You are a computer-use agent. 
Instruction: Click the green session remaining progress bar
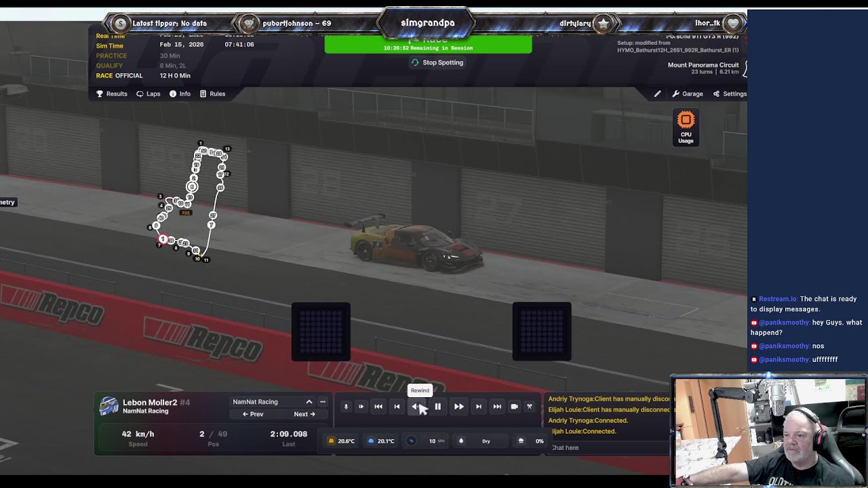pos(428,45)
